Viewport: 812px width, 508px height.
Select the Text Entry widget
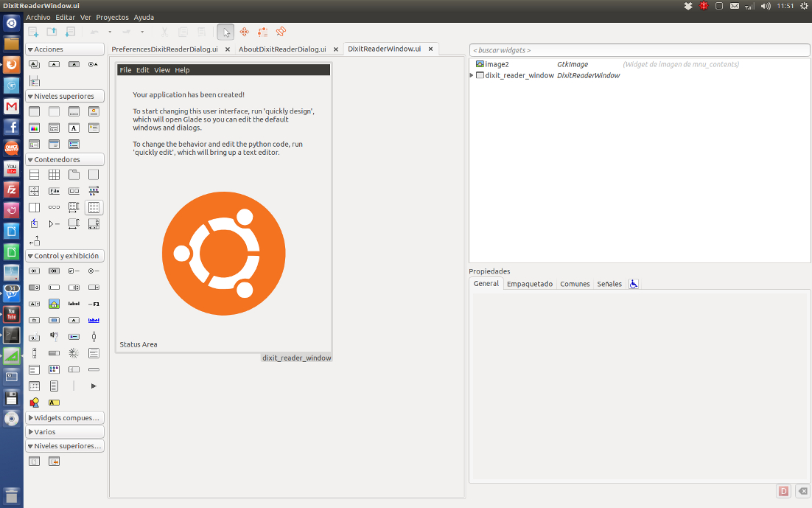pyautogui.click(x=54, y=288)
